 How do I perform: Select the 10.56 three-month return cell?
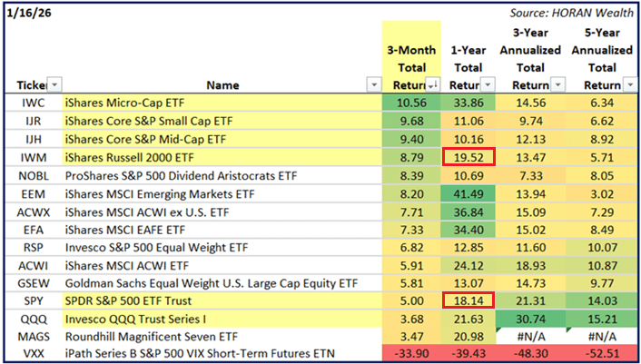click(x=411, y=103)
